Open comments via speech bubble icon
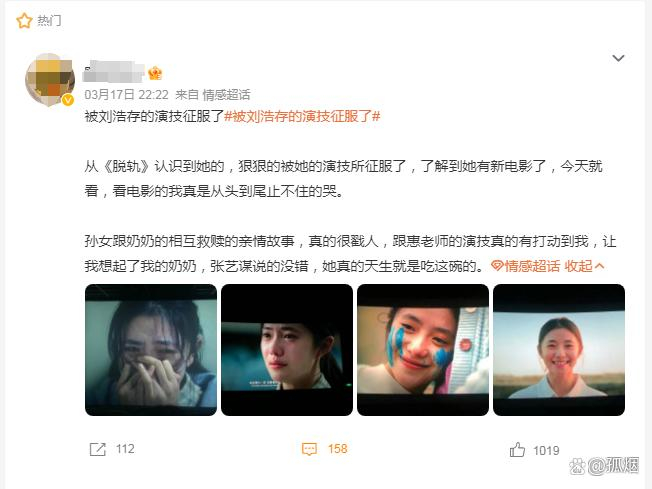Screen dimensions: 652x489 click(309, 449)
